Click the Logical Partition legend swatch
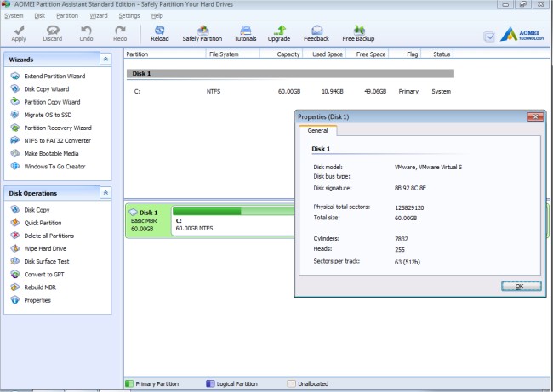 210,383
